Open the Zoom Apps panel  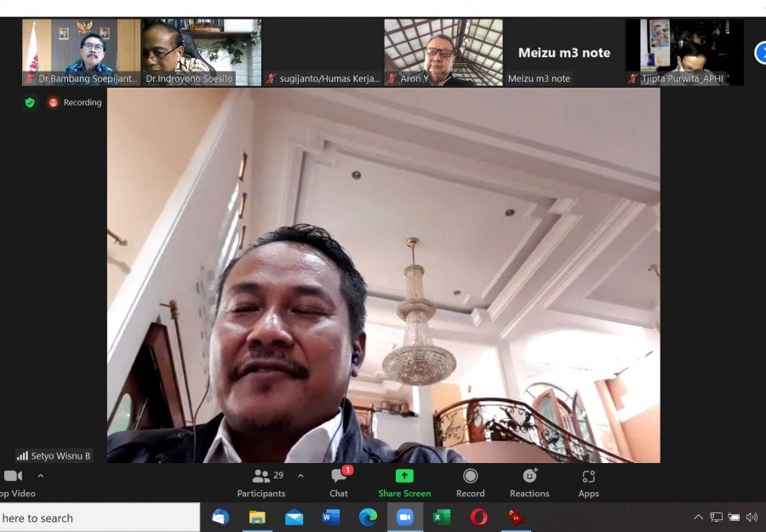588,483
